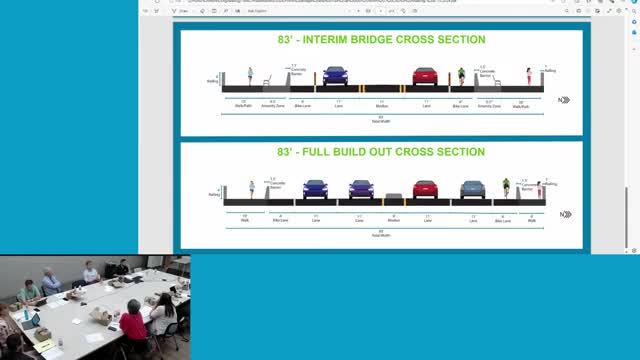Click the highlight tool icon
The image size is (640, 360).
[x=156, y=11]
